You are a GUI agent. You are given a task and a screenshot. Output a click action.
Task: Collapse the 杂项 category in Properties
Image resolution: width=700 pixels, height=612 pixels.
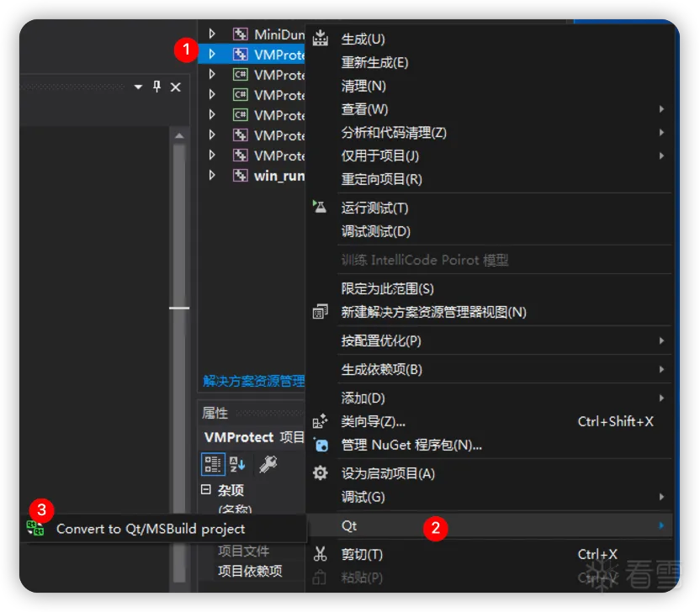tap(206, 490)
